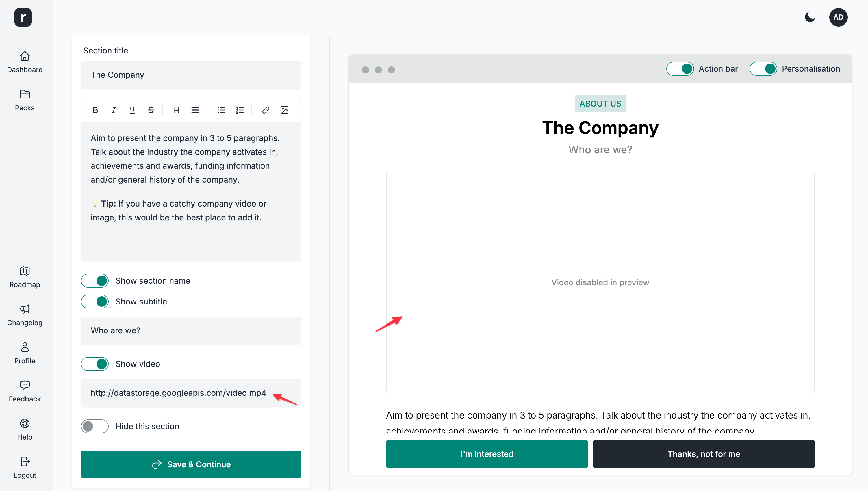868x491 pixels.
Task: Switch to dark mode with moon icon
Action: [810, 17]
